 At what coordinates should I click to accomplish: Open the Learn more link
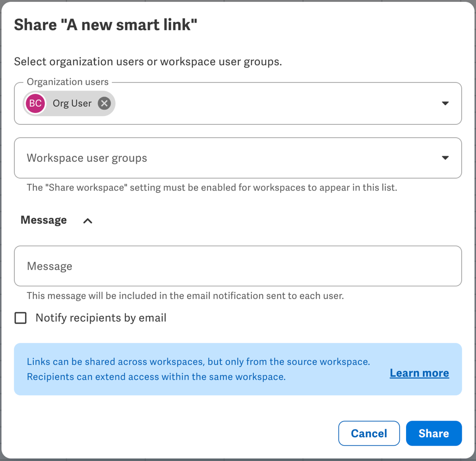(419, 373)
